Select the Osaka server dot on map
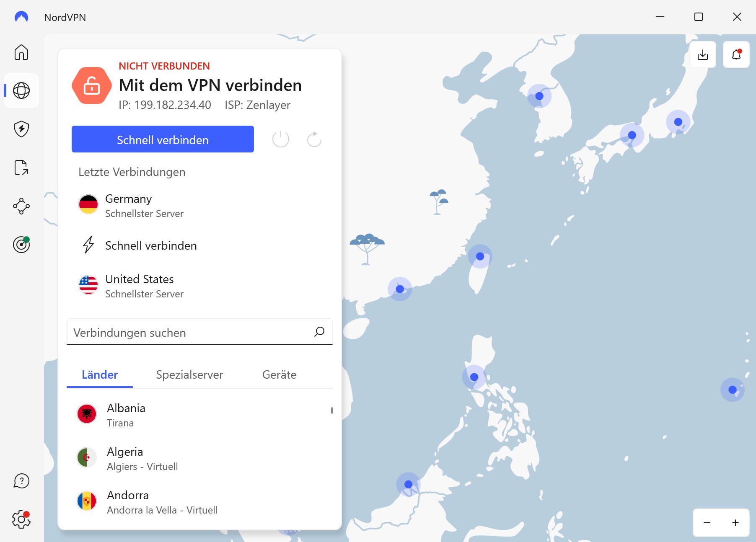The height and width of the screenshot is (542, 756). point(632,135)
